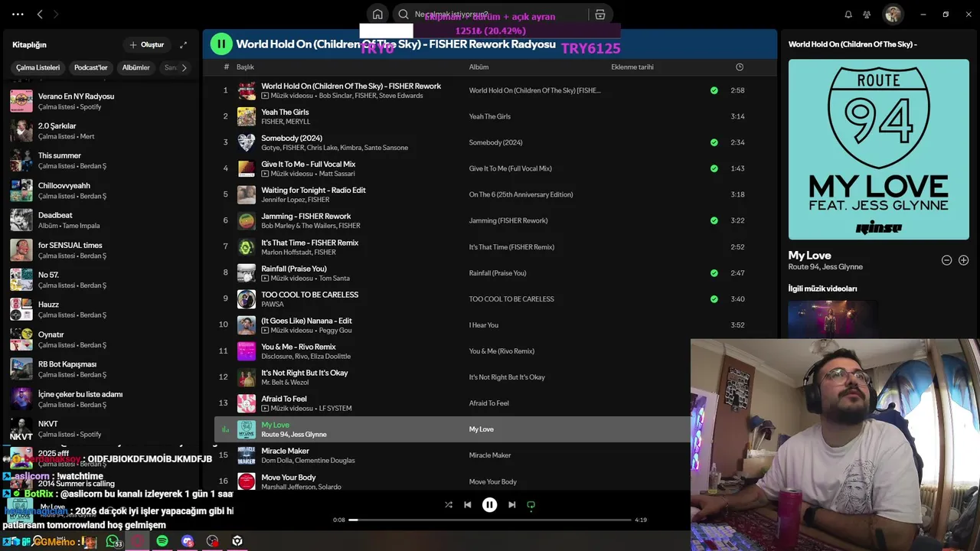Open the Peggy Gou artist link
The width and height of the screenshot is (980, 551).
(x=335, y=331)
